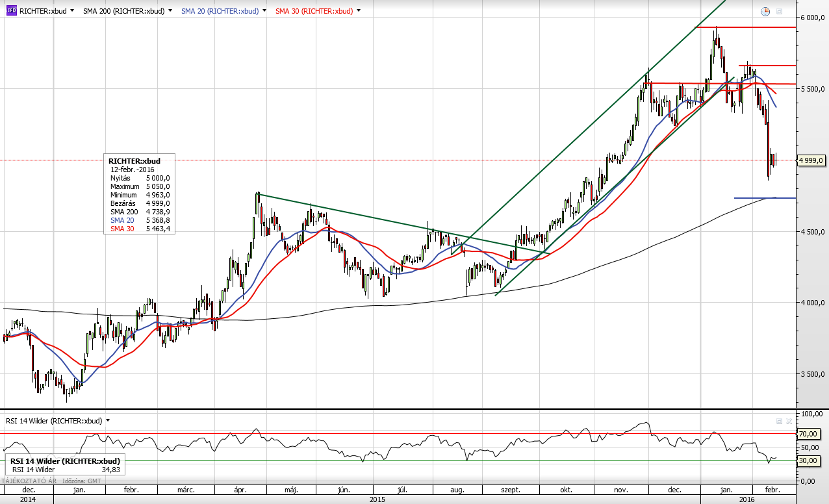Click the febr. 2016 month label
Image resolution: width=829 pixels, height=504 pixels.
771,490
